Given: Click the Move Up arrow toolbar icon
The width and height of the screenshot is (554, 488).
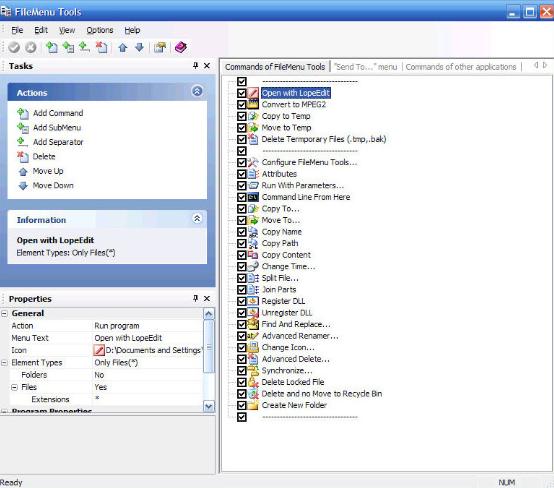Looking at the screenshot, I should tap(123, 47).
